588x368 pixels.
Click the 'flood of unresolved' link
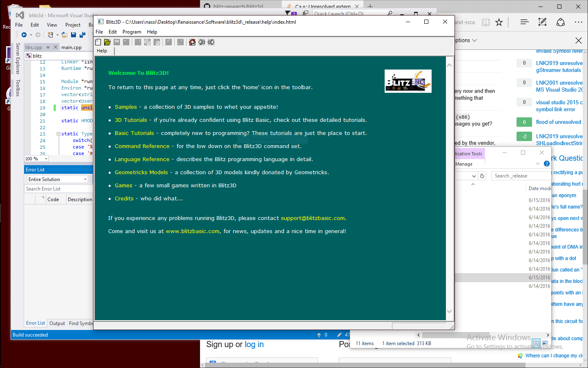coord(559,122)
